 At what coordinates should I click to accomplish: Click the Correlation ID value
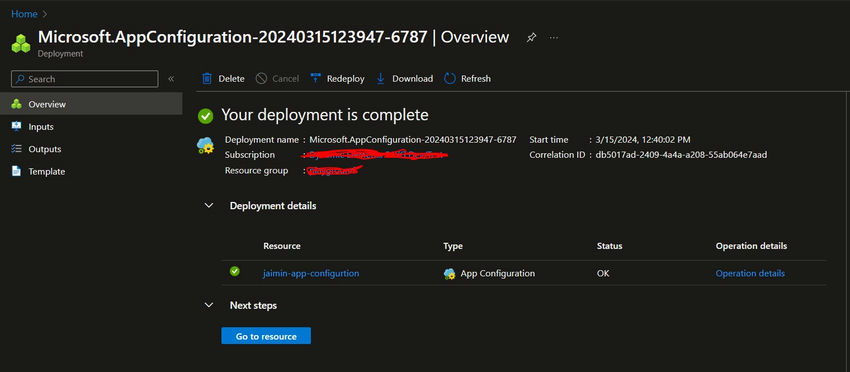[x=681, y=155]
